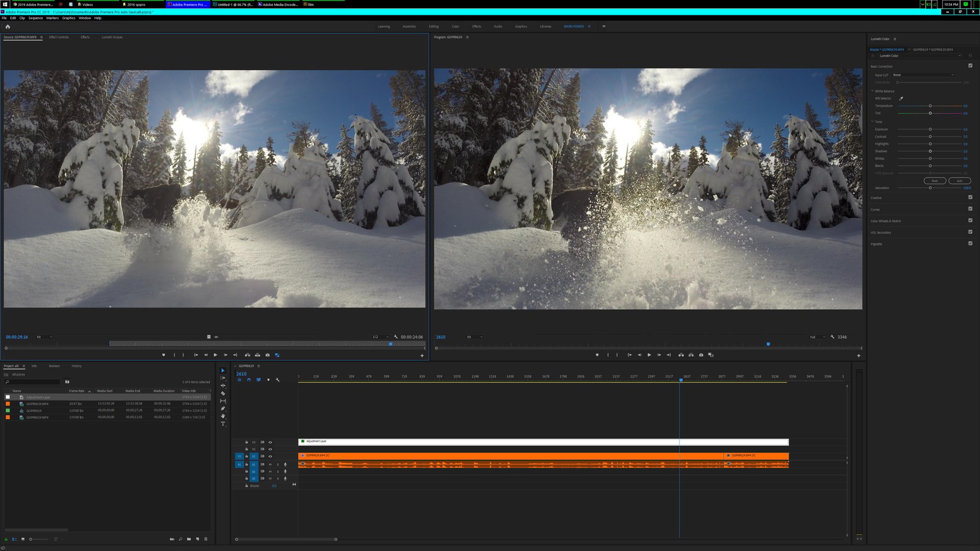Mute audio track A1
This screenshot has height=551, width=980.
[x=270, y=465]
